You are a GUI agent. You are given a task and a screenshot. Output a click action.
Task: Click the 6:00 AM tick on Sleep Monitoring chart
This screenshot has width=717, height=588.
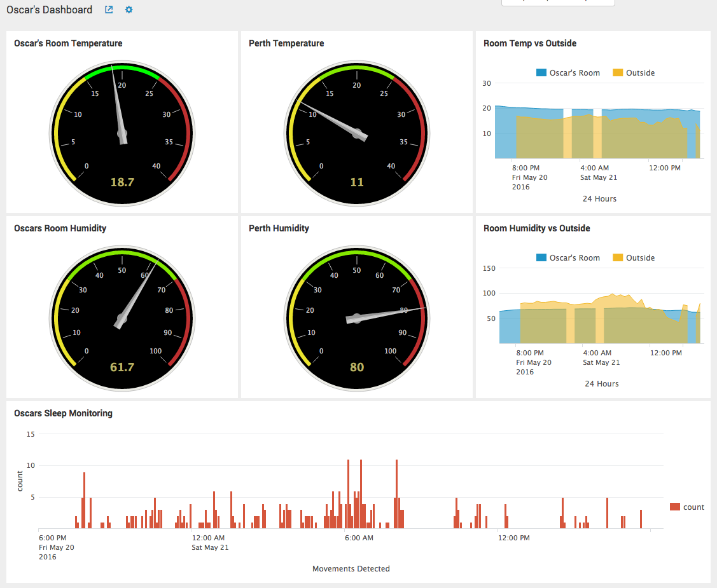359,538
